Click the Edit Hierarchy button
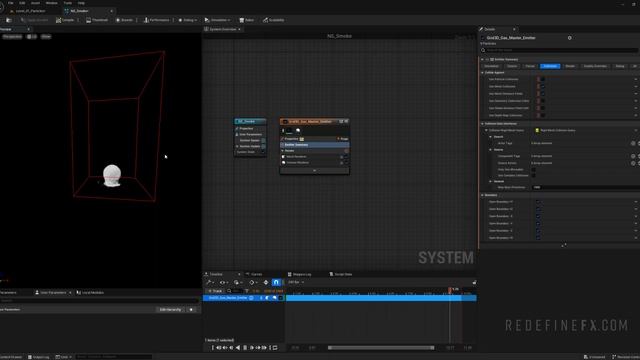 tap(170, 310)
